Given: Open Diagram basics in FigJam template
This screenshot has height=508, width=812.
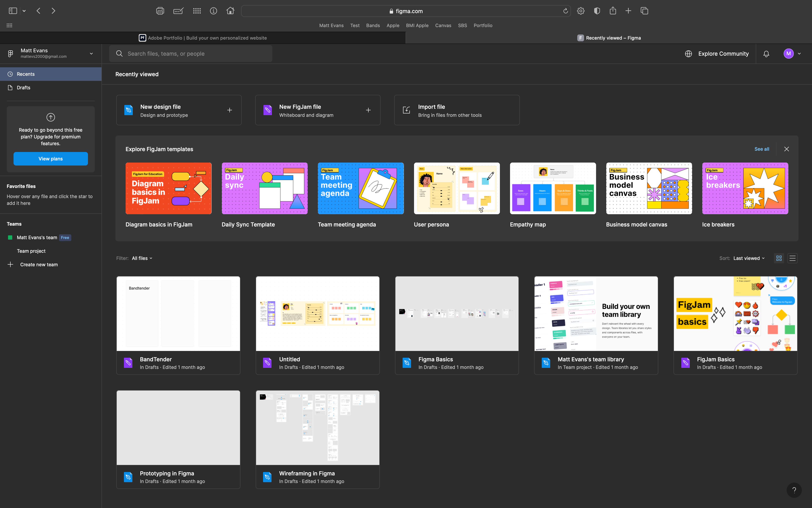Looking at the screenshot, I should (x=169, y=188).
